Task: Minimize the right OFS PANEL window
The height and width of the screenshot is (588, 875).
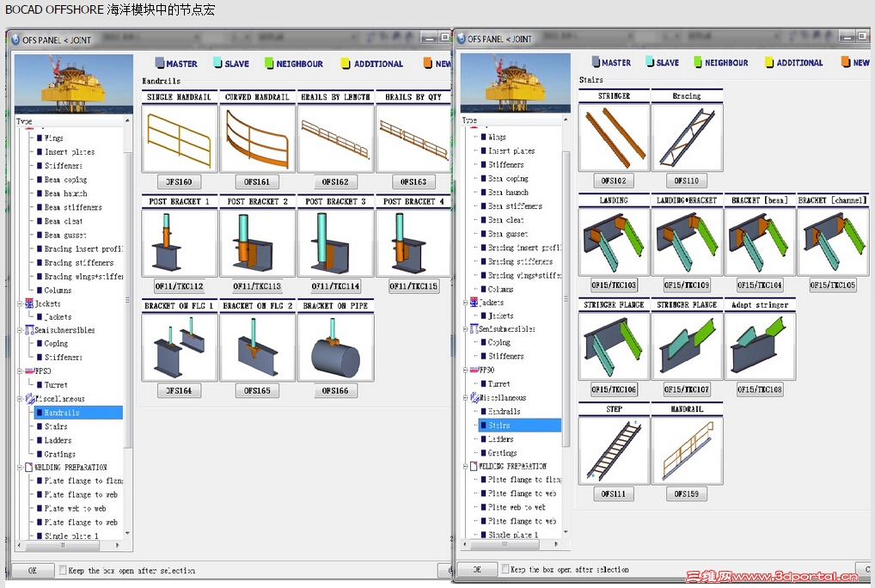Action: point(847,37)
